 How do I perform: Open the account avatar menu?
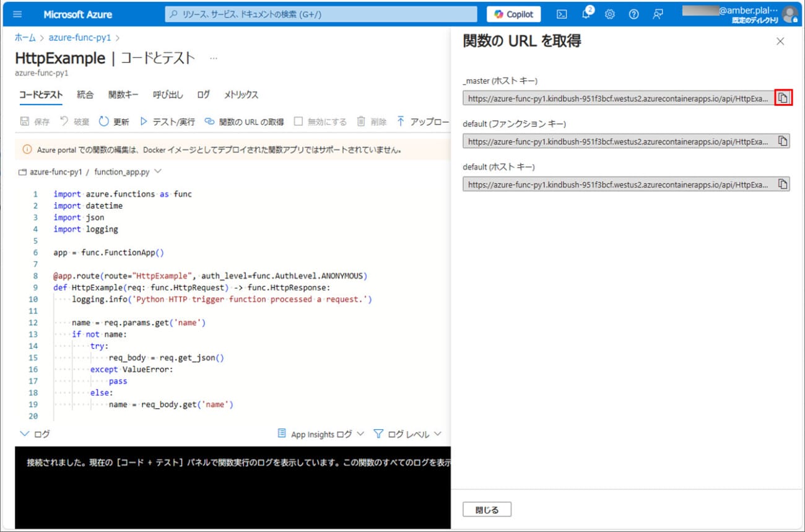click(x=790, y=14)
